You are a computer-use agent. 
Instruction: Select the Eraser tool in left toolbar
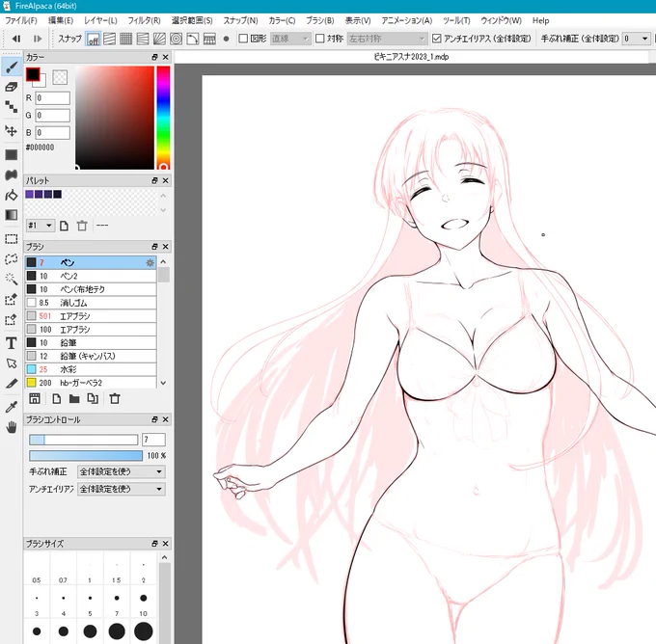[12, 87]
